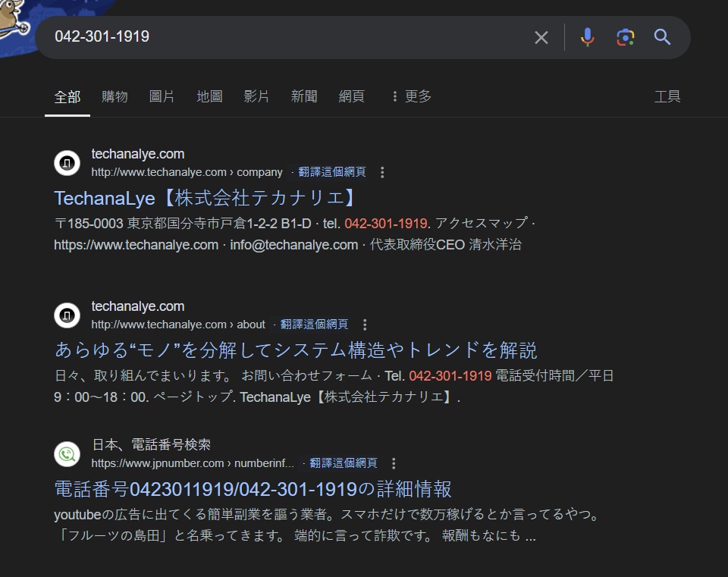Click the Google doodle logo
This screenshot has height=577, width=728.
point(15,23)
